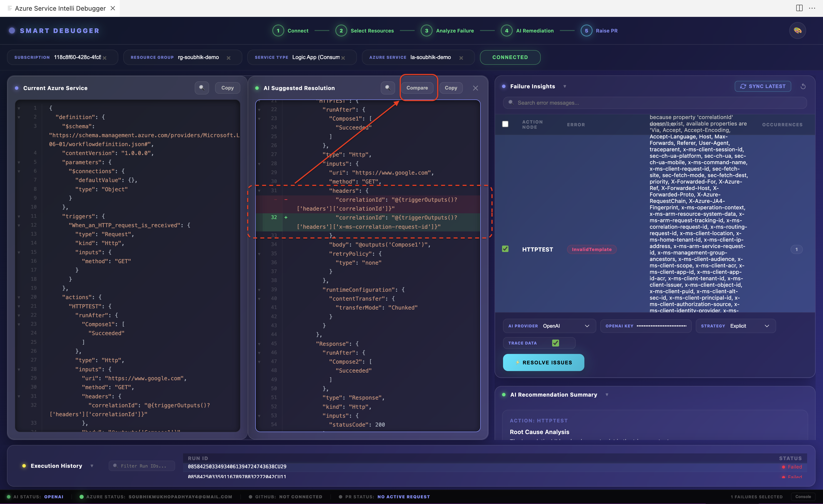Viewport: 823px width, 504px height.
Task: Click the reset icon beside SYNC LATEST
Action: click(x=803, y=87)
